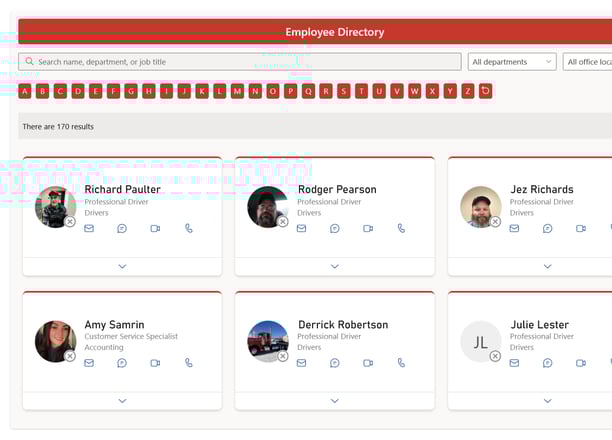612x440 pixels.
Task: Reset the alphabet letter filter
Action: coord(486,91)
